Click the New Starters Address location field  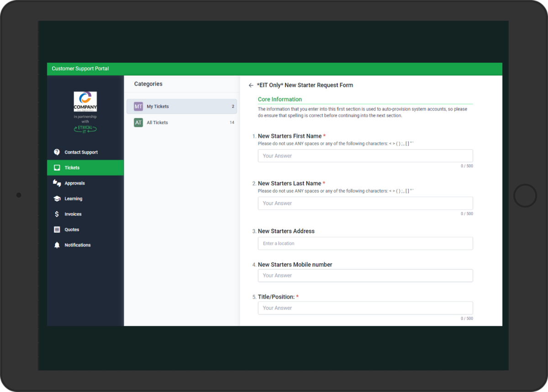(365, 244)
